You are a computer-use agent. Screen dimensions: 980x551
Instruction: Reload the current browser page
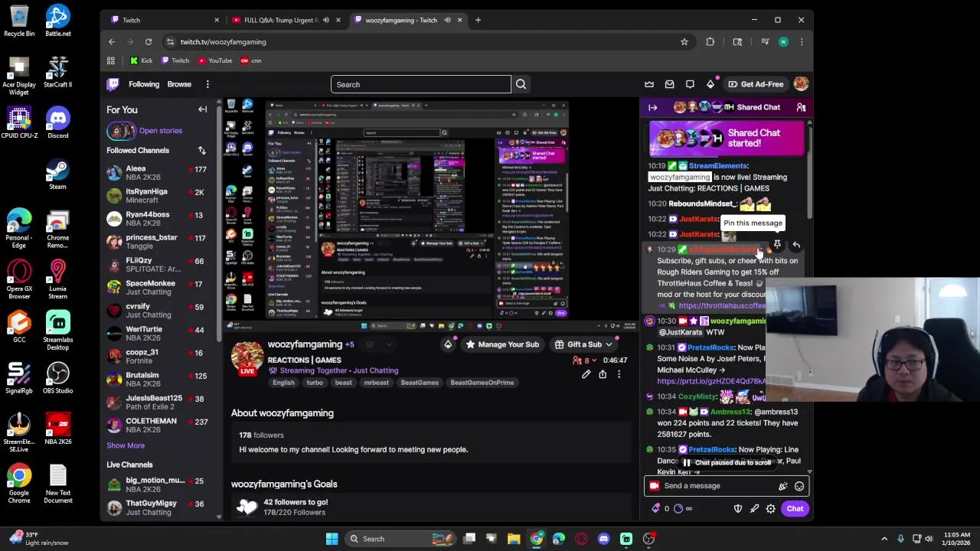(149, 42)
